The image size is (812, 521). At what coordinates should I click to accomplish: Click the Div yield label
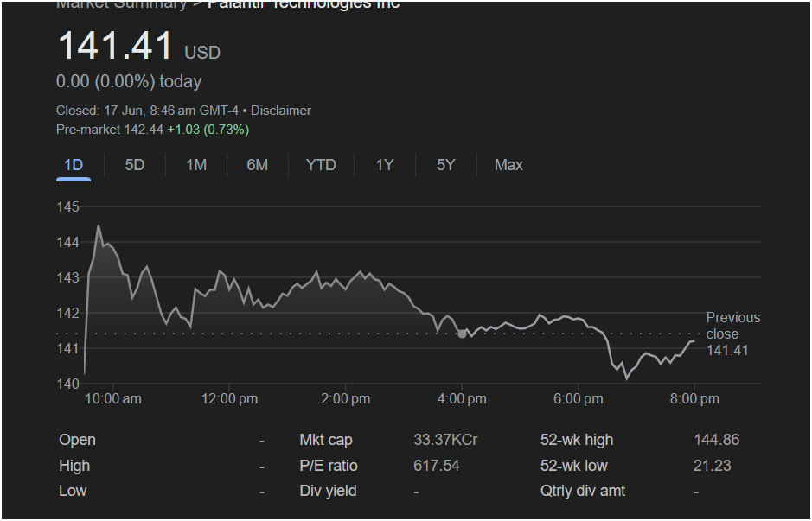pyautogui.click(x=328, y=491)
